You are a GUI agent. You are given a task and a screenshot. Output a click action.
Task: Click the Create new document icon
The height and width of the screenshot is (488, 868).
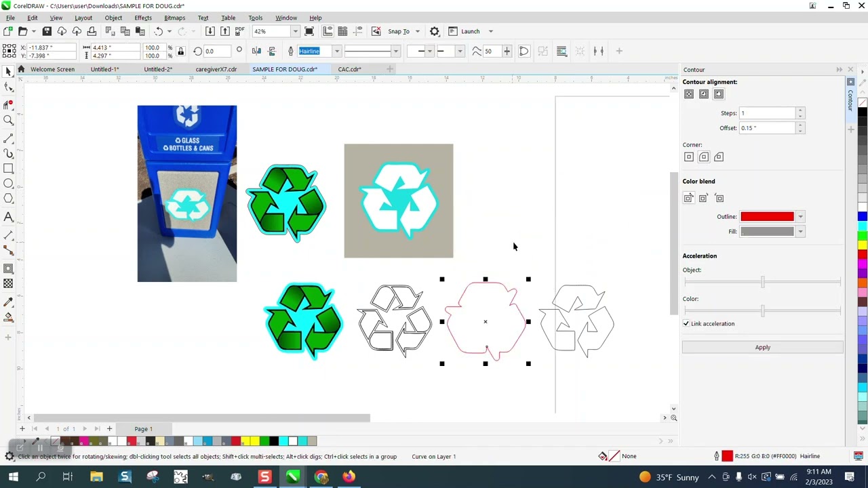7,31
